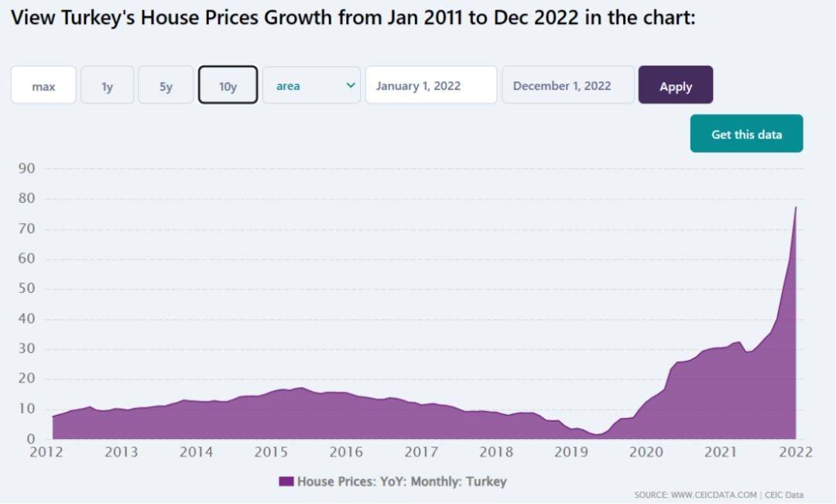Click the purple legend color swatch

click(x=286, y=482)
